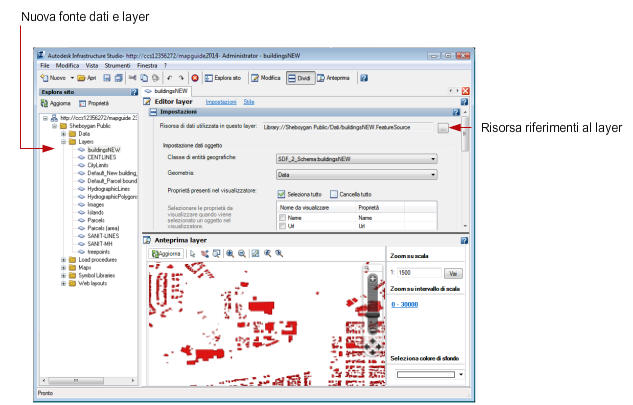Open the Classe di entità geografiche dropdown
The width and height of the screenshot is (633, 405).
pyautogui.click(x=356, y=159)
